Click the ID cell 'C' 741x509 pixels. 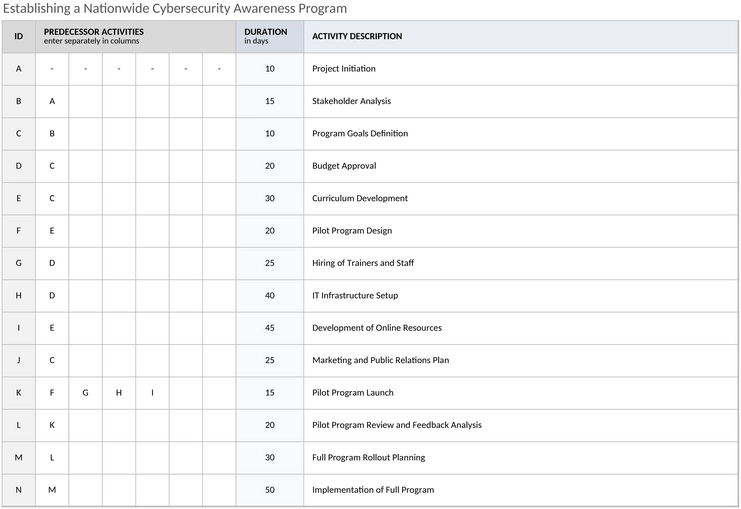[18, 134]
